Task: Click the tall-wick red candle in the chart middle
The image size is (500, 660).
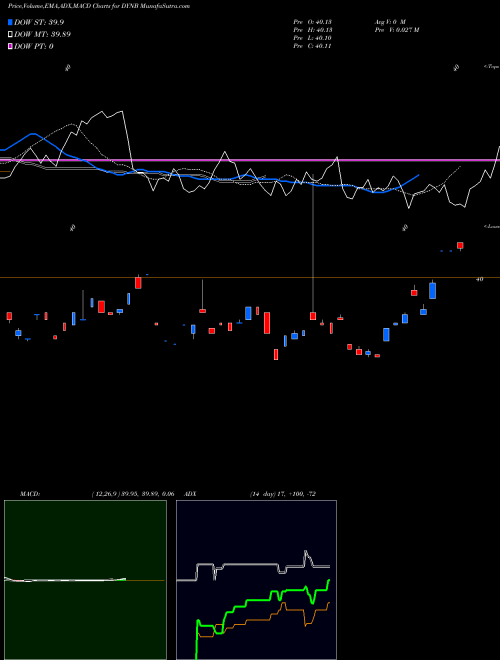Action: coord(313,316)
